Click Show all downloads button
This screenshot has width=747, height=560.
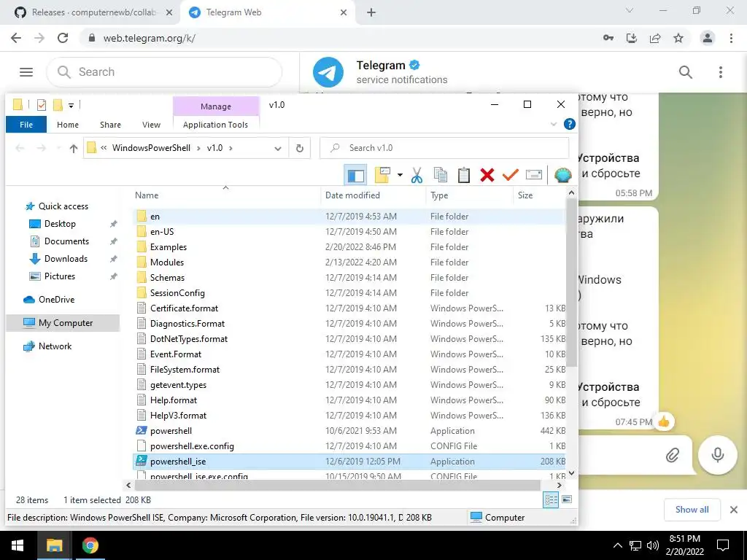692,510
